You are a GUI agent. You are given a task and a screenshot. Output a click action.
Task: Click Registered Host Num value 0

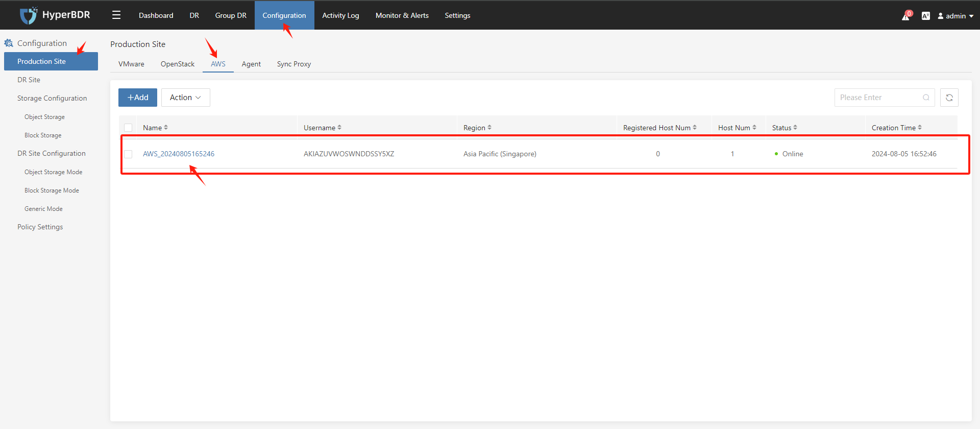[658, 154]
